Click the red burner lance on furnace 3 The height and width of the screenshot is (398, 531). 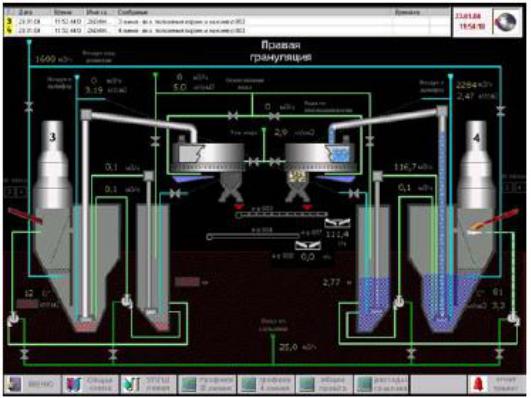[25, 216]
